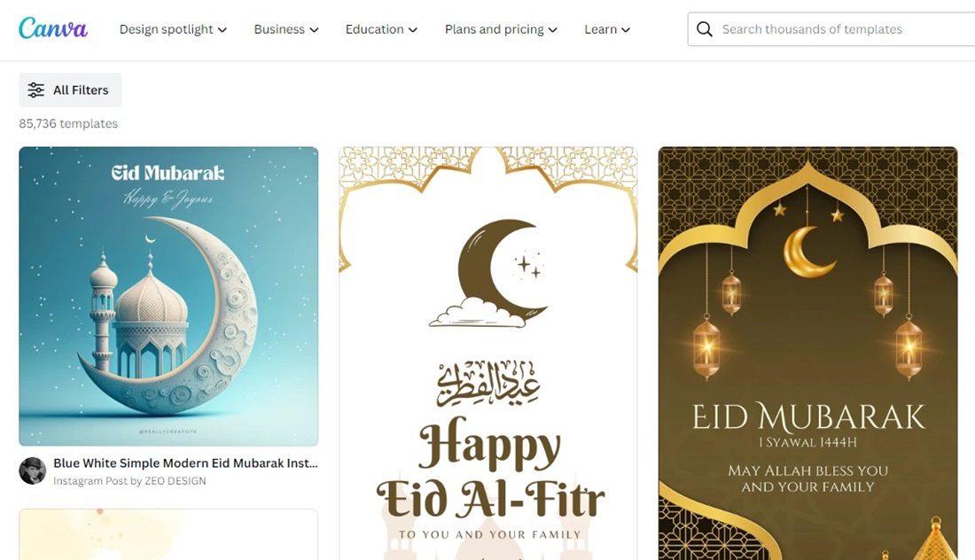Focus the Search thousands of templates field

(x=831, y=29)
